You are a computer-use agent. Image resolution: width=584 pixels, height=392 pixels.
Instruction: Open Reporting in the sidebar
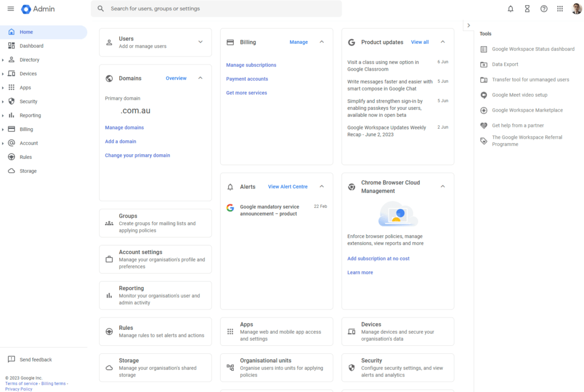point(43,115)
